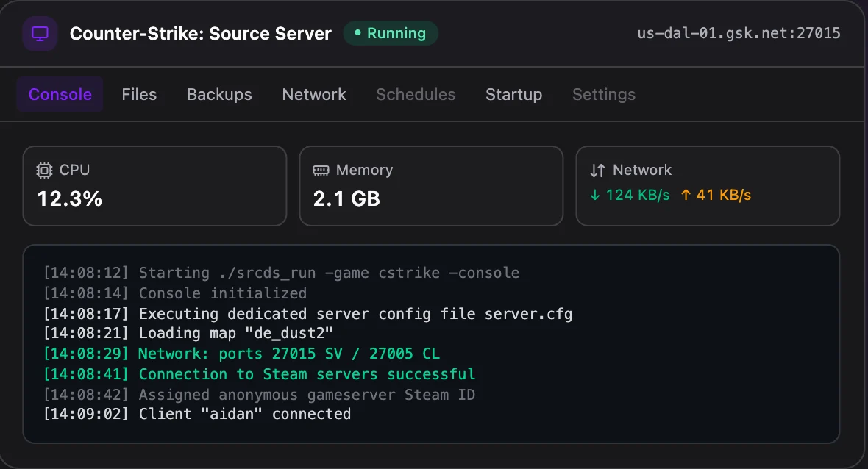The height and width of the screenshot is (469, 868).
Task: Click the server address us-dal-01.gsk.net:27015
Action: point(739,33)
